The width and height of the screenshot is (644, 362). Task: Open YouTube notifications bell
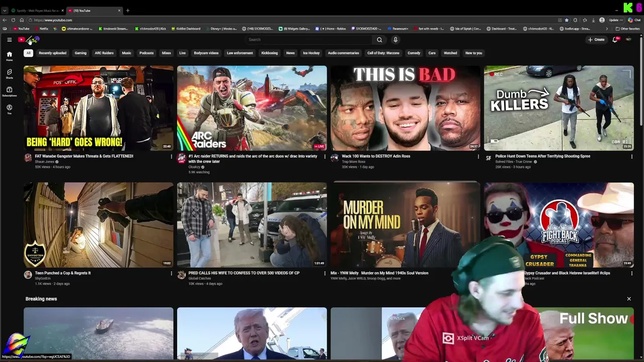(x=615, y=40)
